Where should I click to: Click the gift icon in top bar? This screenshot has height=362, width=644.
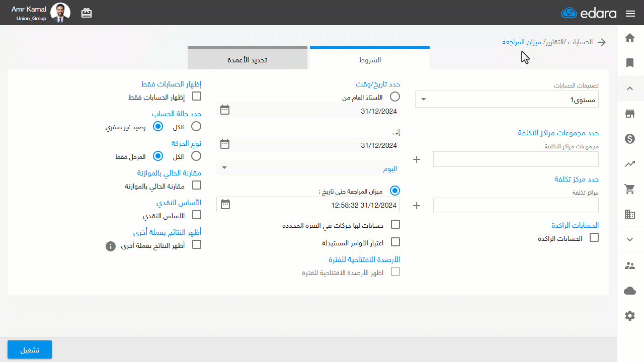coord(87,14)
